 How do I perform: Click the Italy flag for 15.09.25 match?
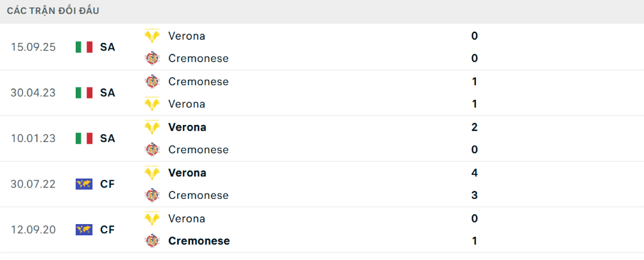(x=84, y=47)
